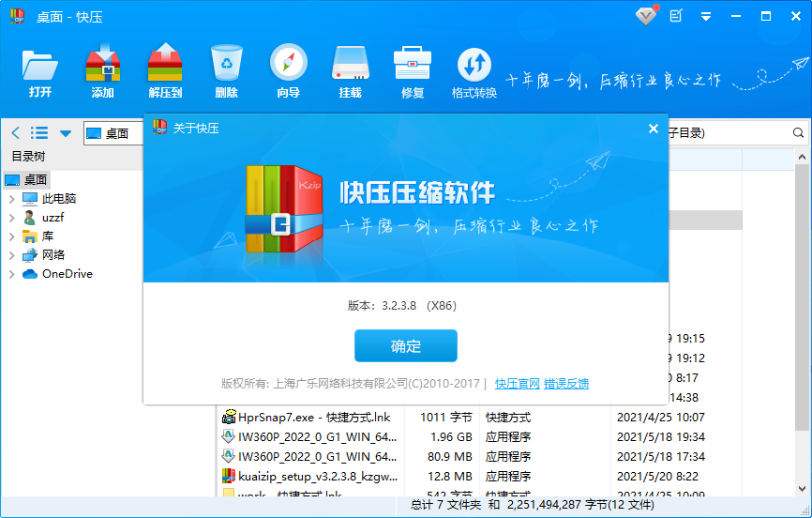Expand the 此电脑 tree node

click(12, 199)
